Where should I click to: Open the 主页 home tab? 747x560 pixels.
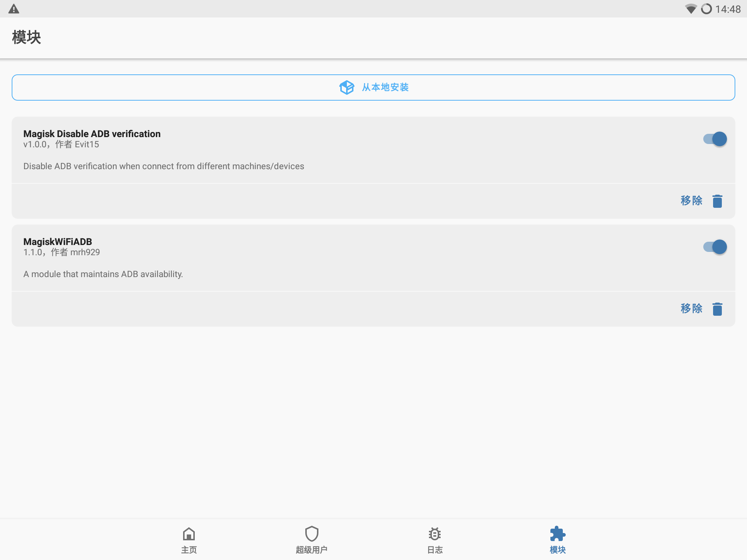[x=189, y=540]
